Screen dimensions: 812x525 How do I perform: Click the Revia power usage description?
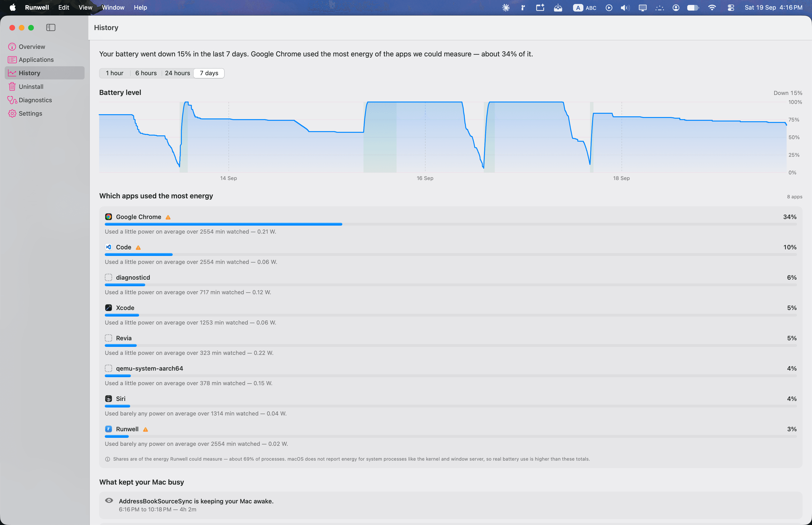pos(189,353)
